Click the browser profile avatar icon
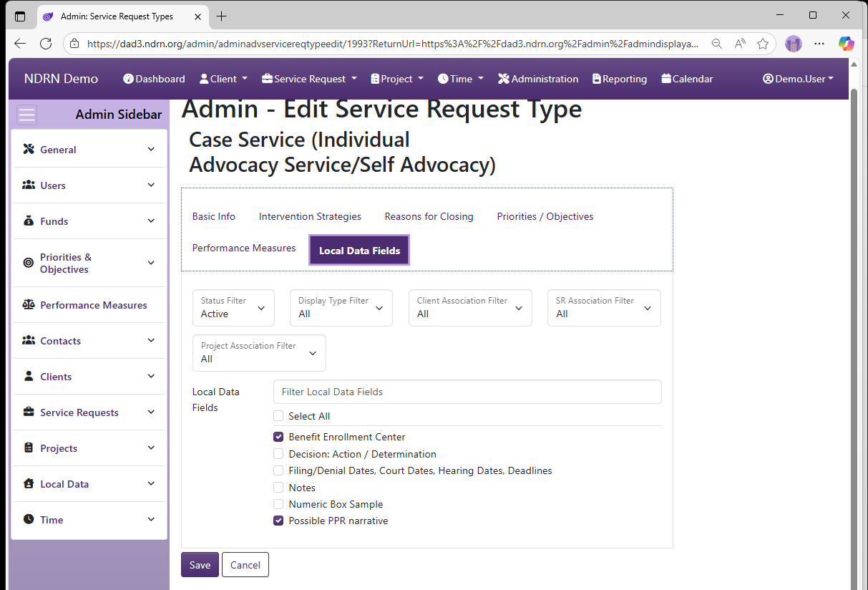 pyautogui.click(x=794, y=44)
